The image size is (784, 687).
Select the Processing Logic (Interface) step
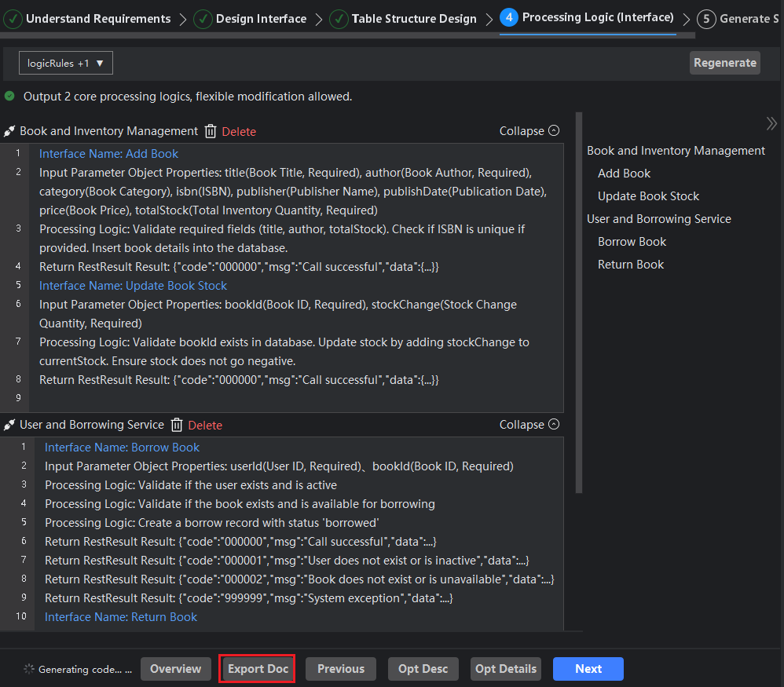click(597, 17)
